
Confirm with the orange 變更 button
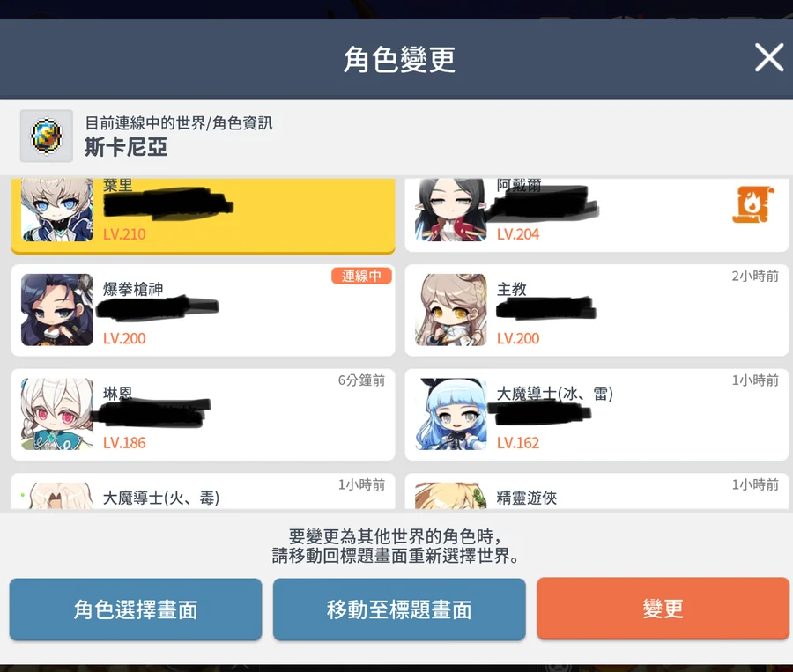pyautogui.click(x=663, y=609)
